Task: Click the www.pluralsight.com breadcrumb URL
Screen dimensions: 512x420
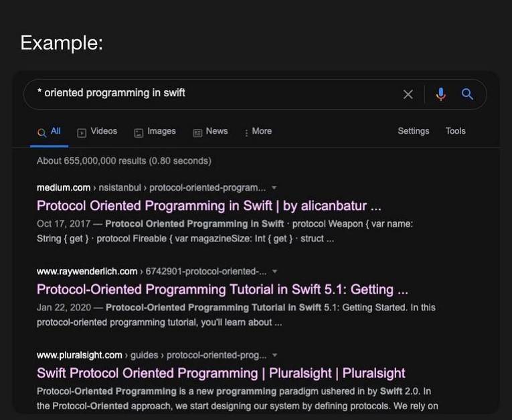Action: (151, 355)
